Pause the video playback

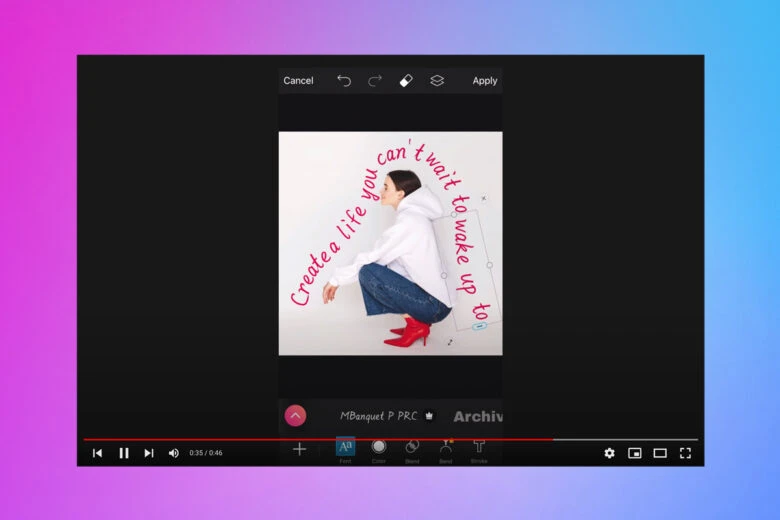(x=124, y=453)
